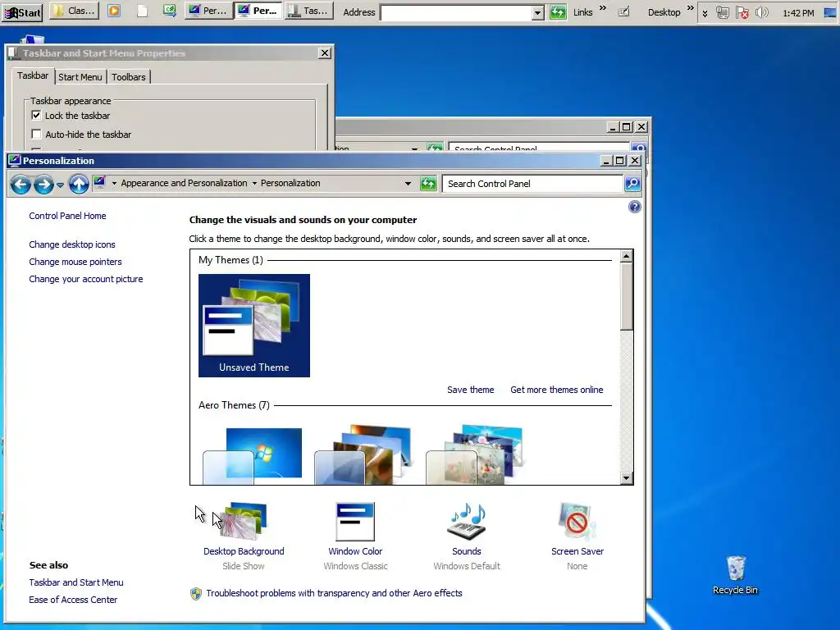The width and height of the screenshot is (840, 630).
Task: Expand the Links toolbar chevron
Action: point(603,7)
